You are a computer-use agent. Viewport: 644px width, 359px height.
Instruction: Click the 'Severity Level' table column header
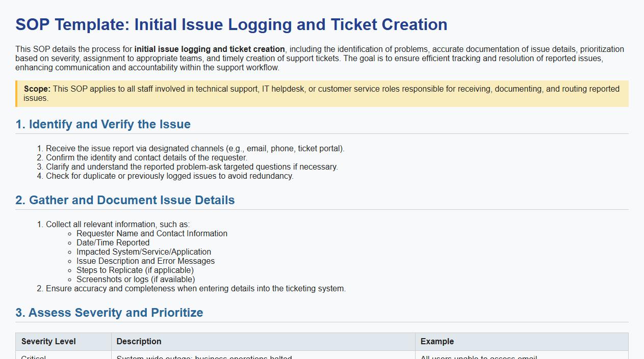tap(48, 342)
